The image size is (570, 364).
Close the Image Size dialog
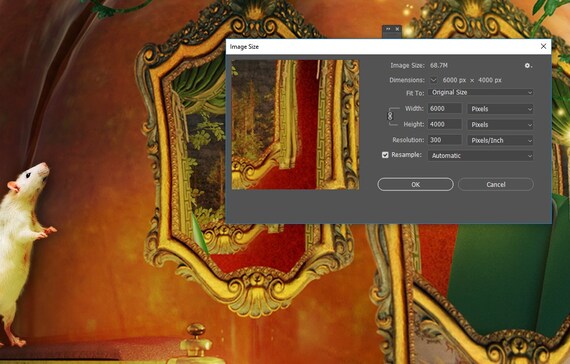pyautogui.click(x=543, y=46)
